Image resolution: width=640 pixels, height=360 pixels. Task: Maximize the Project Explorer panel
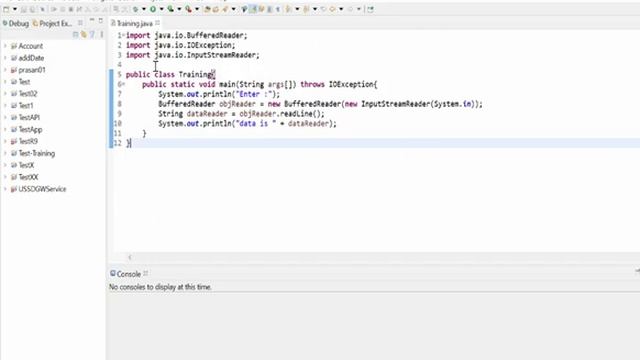[x=100, y=20]
